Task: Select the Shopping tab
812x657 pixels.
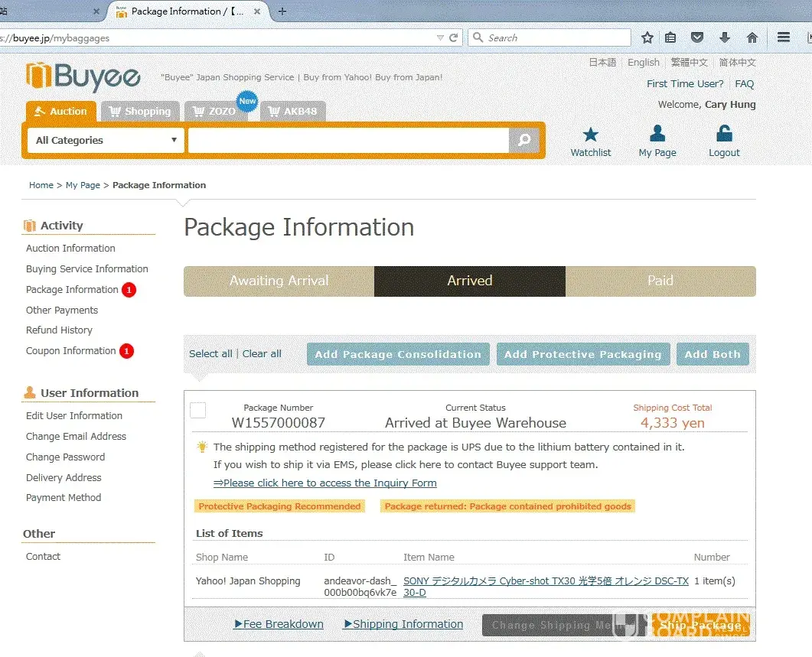Action: 140,112
